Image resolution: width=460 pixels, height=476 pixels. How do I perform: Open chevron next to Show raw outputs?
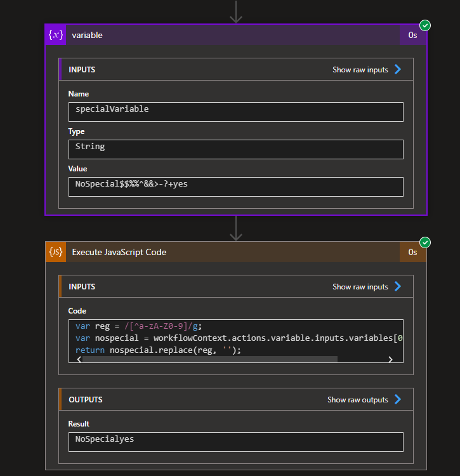pos(398,399)
